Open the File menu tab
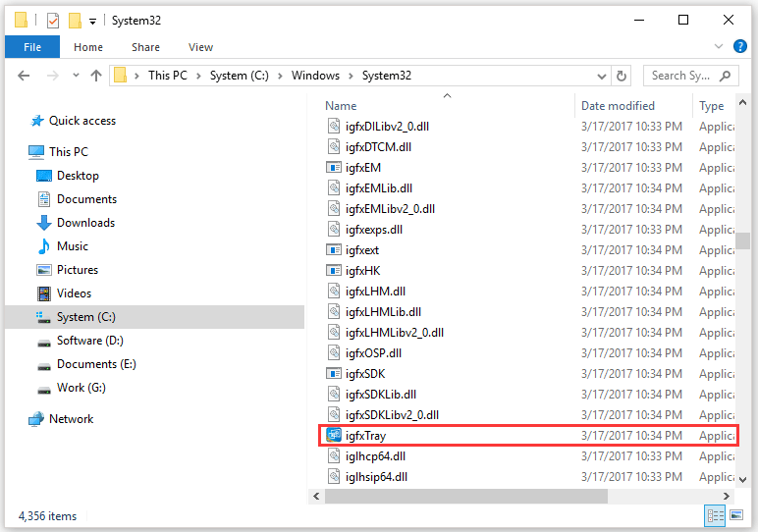Screen dimensions: 758x532 31,47
